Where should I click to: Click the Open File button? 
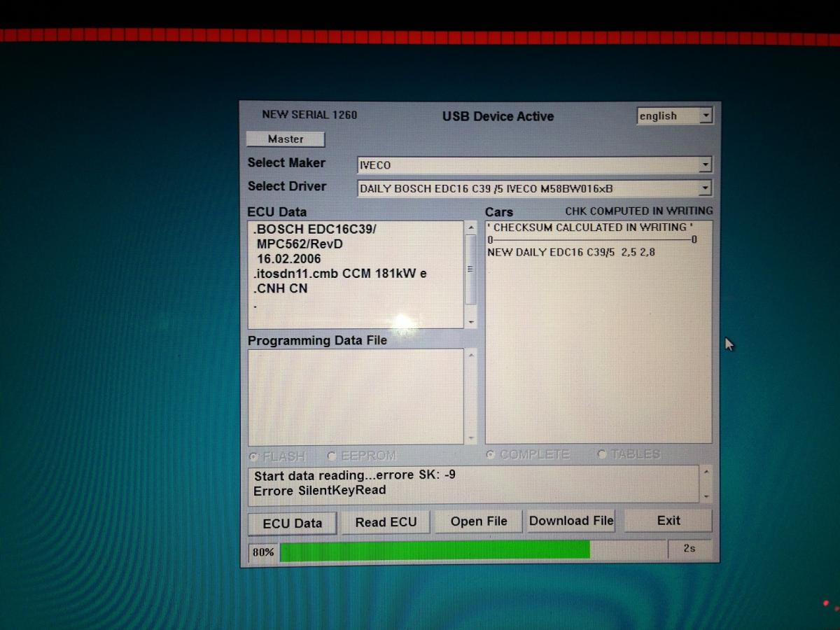click(479, 521)
